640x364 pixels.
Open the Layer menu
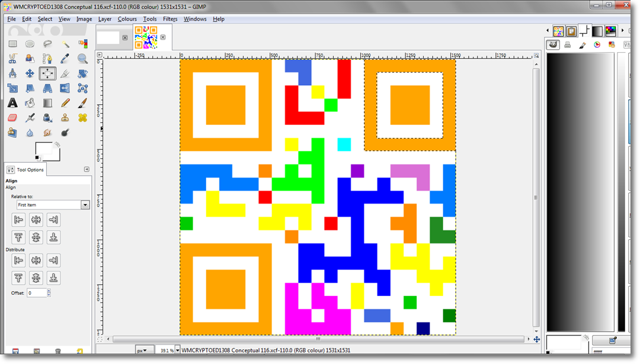pyautogui.click(x=104, y=19)
